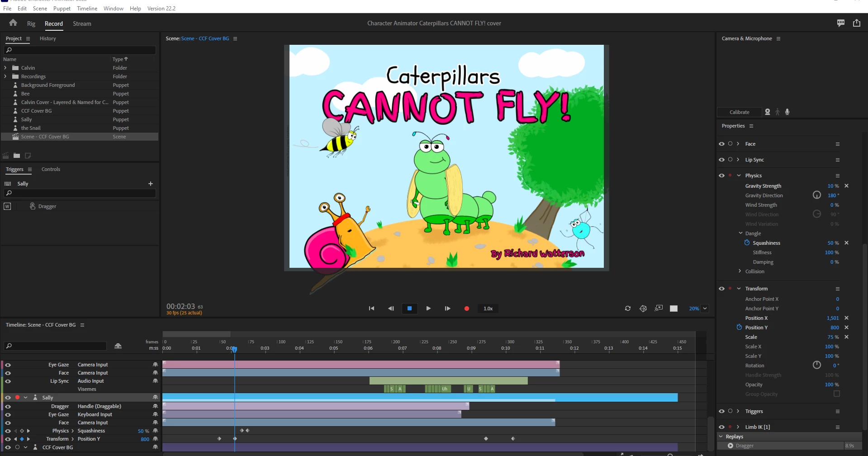The width and height of the screenshot is (868, 456).
Task: Open the History tab
Action: pos(47,38)
